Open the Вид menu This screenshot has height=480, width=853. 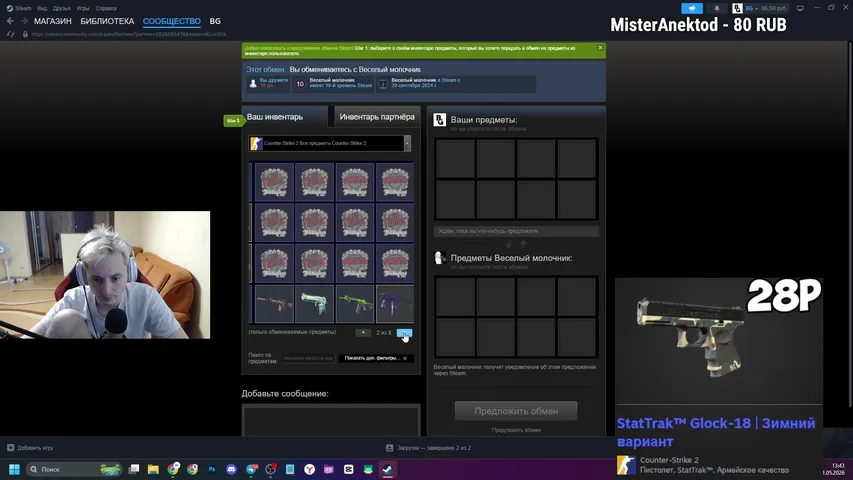(x=42, y=8)
